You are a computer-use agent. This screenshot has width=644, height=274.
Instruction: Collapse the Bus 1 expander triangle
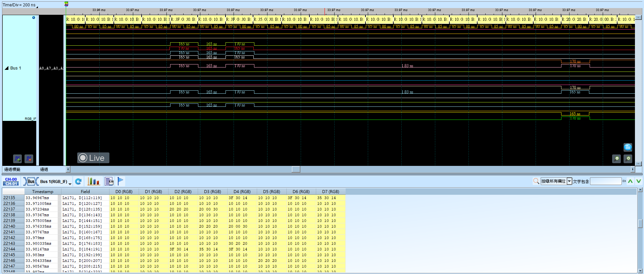6,68
